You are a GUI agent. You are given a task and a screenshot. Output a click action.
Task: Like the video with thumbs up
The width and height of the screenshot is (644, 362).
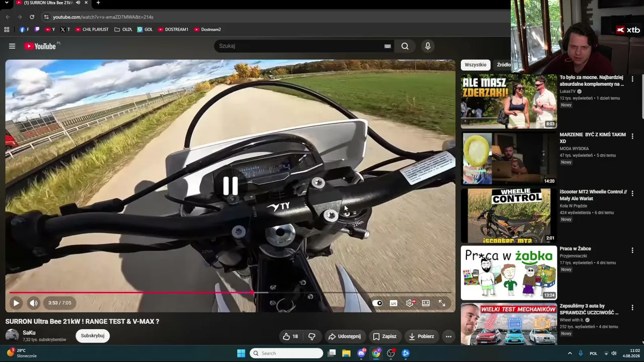pyautogui.click(x=290, y=336)
